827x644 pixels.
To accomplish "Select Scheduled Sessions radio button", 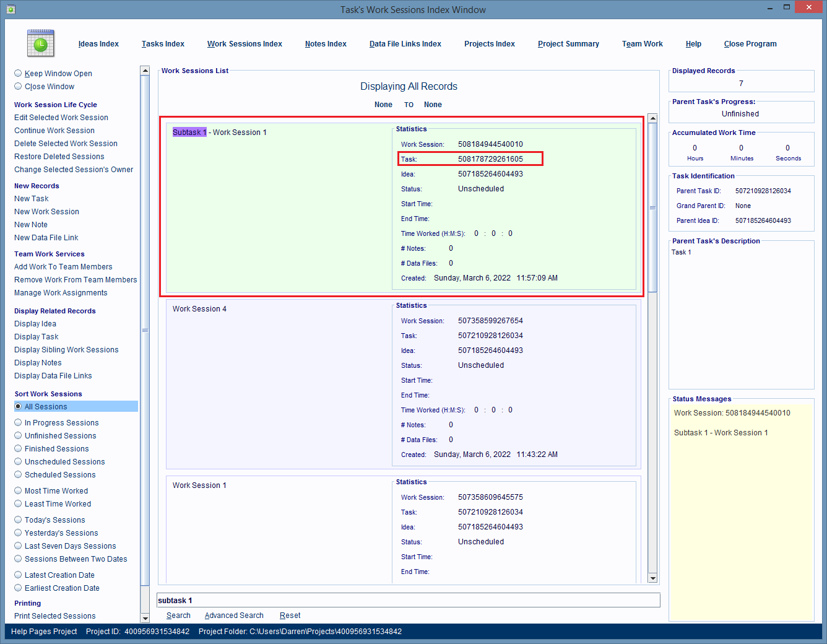I will click(18, 474).
